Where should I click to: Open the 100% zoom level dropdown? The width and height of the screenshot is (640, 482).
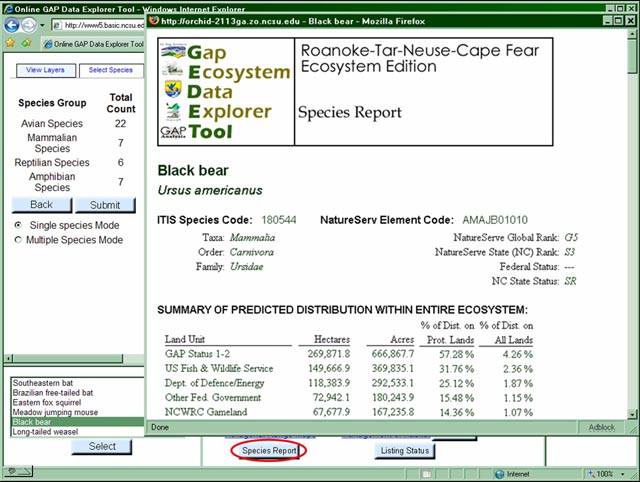622,474
